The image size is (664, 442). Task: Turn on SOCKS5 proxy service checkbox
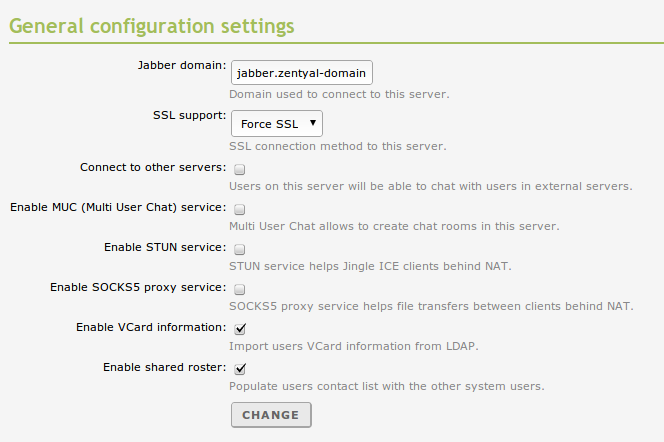240,289
